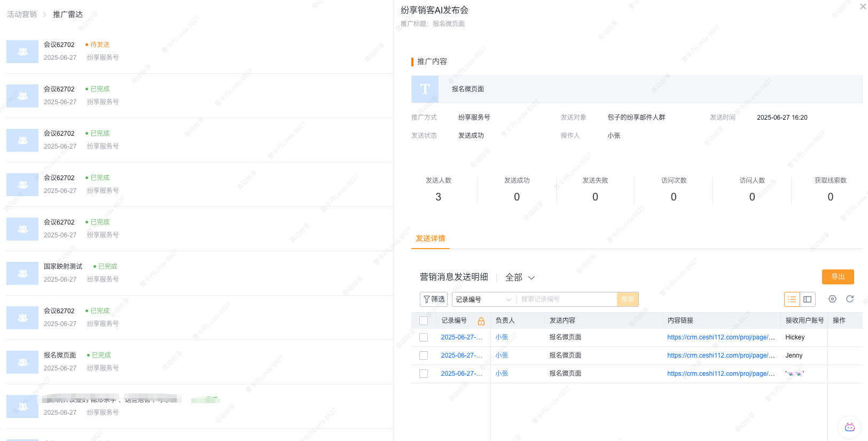The width and height of the screenshot is (868, 441).
Task: Click the 搜索记录编号 input field
Action: pyautogui.click(x=567, y=299)
